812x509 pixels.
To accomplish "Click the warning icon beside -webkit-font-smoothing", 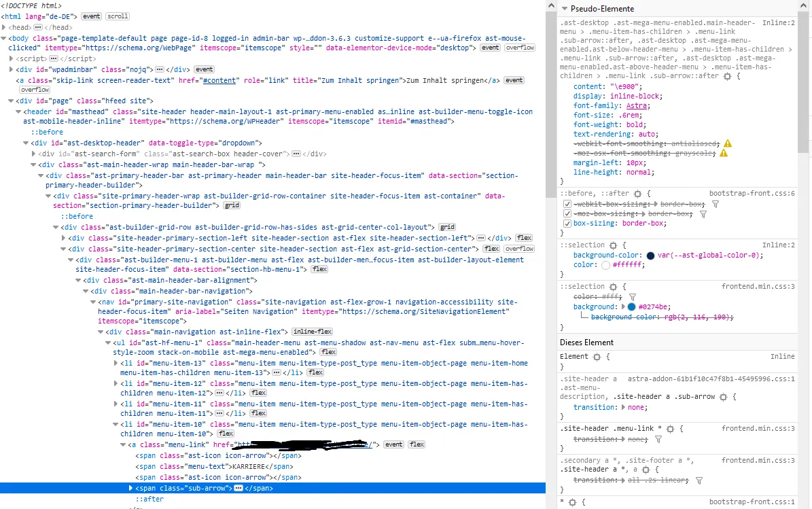I will [728, 143].
